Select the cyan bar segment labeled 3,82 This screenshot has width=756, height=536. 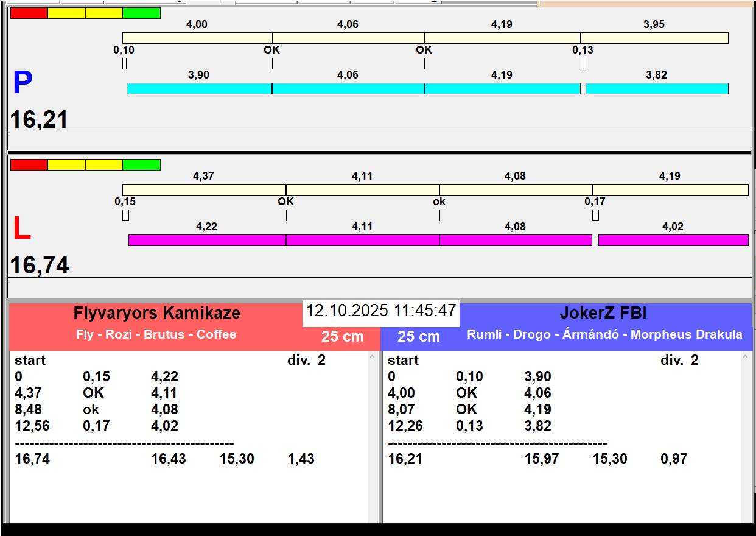point(657,89)
